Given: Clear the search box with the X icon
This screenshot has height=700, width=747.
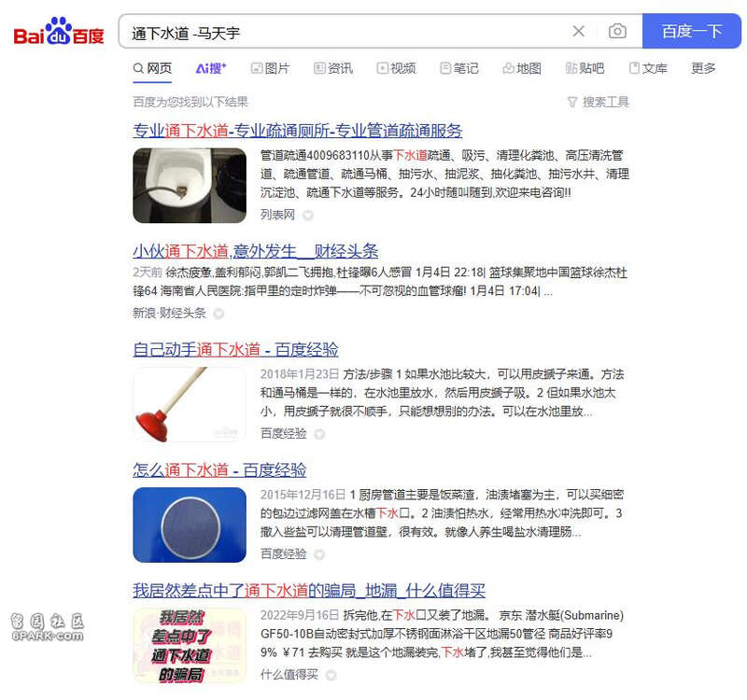Looking at the screenshot, I should [x=578, y=32].
